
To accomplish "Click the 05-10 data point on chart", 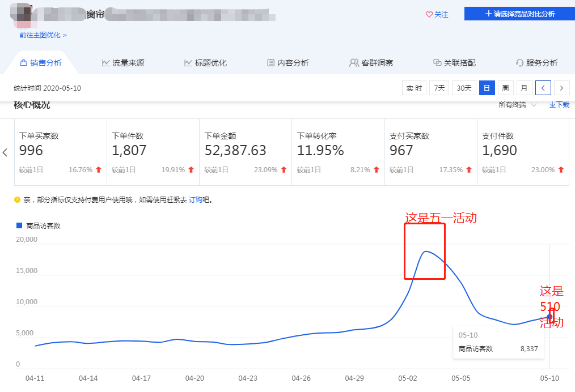I will click(549, 317).
